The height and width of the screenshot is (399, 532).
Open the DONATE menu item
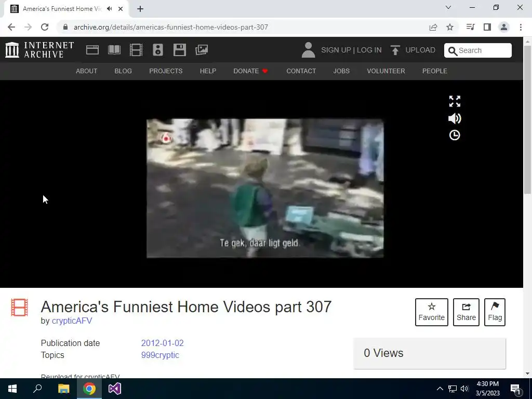click(x=251, y=71)
